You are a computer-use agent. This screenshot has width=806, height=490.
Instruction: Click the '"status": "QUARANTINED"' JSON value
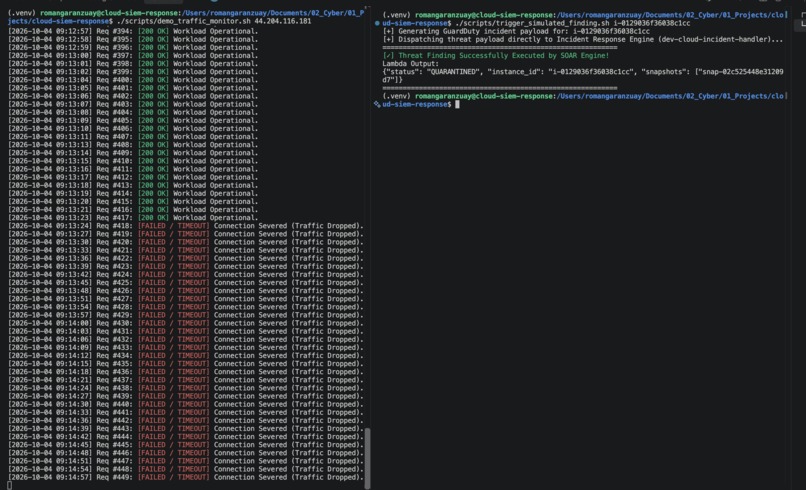[x=432, y=72]
